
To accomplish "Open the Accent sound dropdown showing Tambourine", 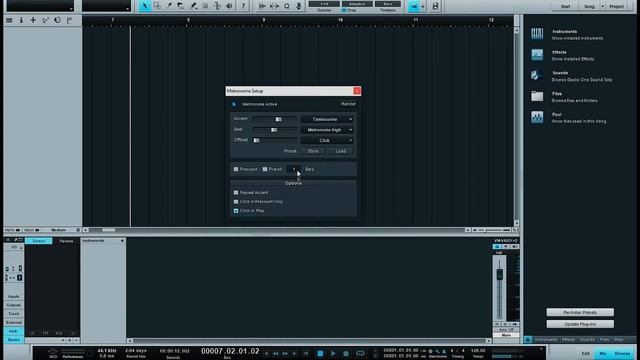I will click(x=327, y=119).
